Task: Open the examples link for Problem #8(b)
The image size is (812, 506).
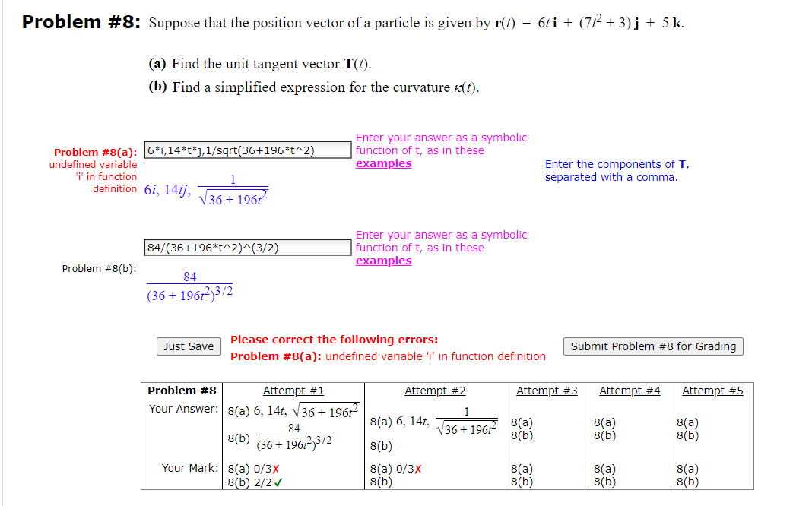Action: [x=383, y=260]
